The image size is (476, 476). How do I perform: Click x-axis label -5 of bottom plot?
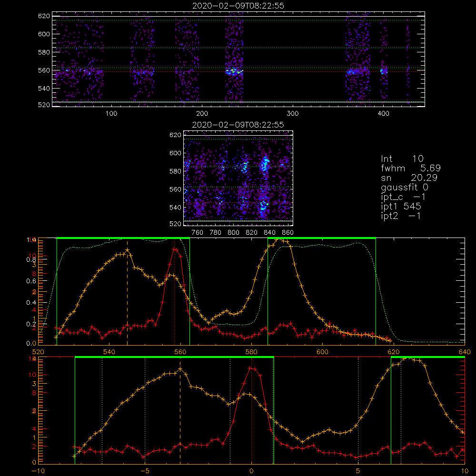(x=145, y=471)
